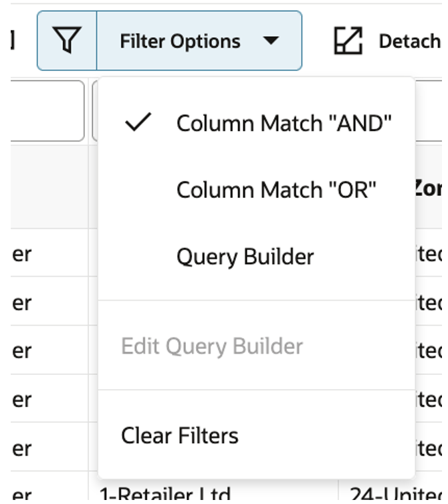The width and height of the screenshot is (448, 504).
Task: Click the Filter Options button label
Action: coord(180,41)
